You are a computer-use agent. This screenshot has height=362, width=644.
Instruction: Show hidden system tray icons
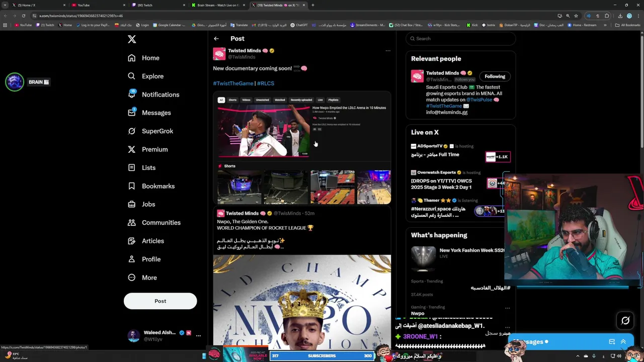(x=577, y=356)
